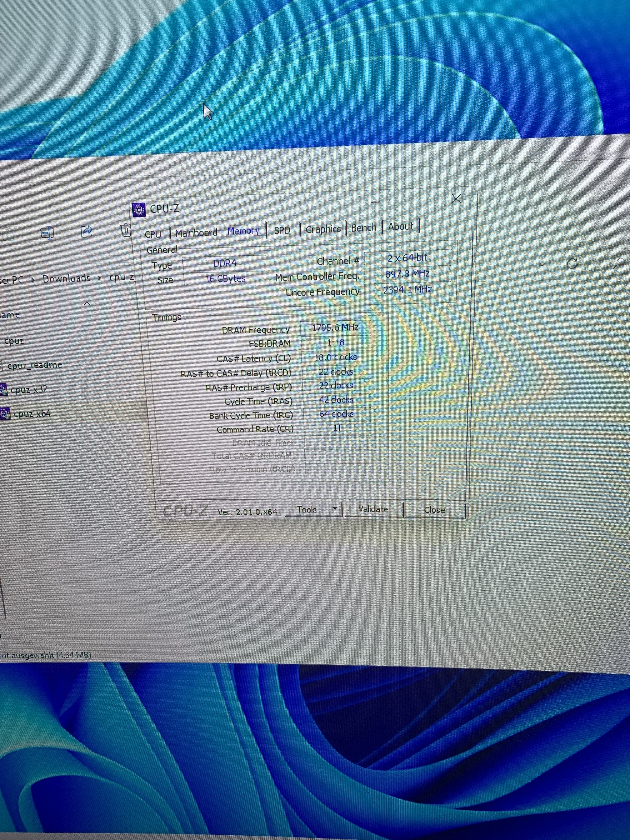
Task: Click the CPU-Z title bar app icon
Action: pyautogui.click(x=139, y=210)
